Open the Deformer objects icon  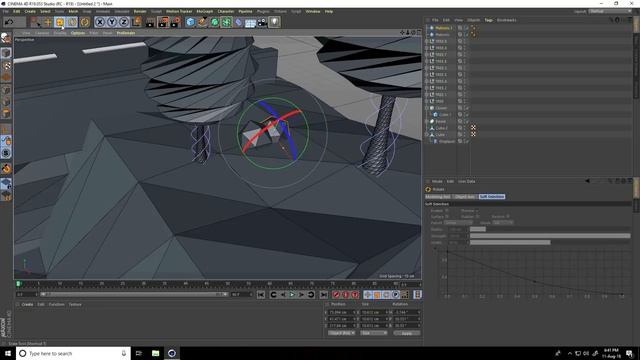[238, 22]
